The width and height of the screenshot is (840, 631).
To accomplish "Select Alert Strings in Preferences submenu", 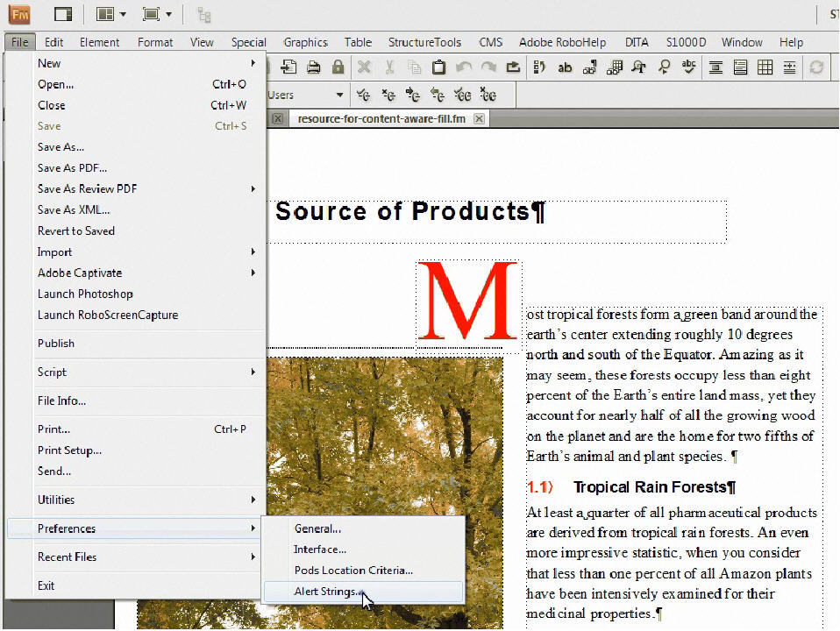I will click(326, 592).
